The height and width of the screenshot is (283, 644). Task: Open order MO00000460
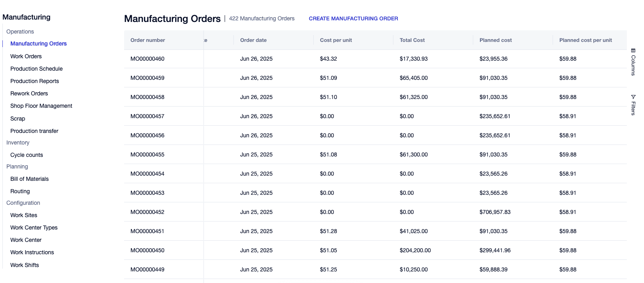[147, 59]
